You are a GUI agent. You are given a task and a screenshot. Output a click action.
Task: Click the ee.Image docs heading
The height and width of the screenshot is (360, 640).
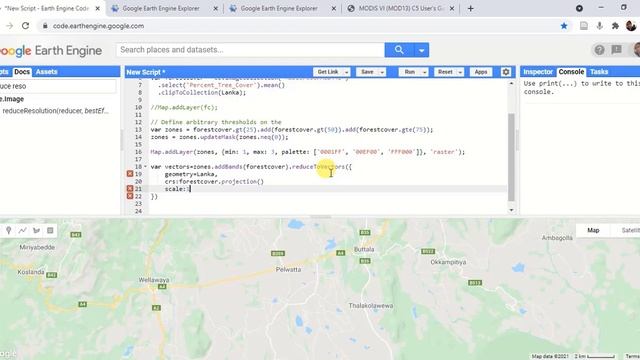[12, 99]
